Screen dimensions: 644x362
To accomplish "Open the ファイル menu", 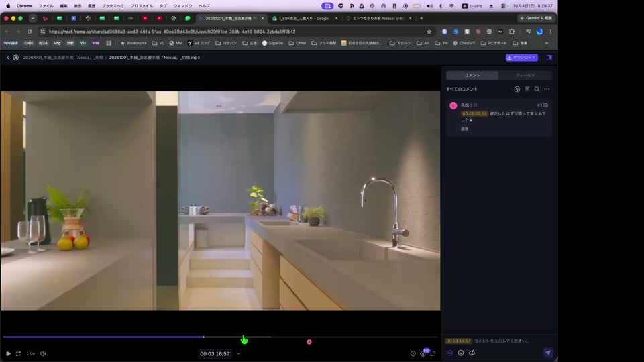I will coord(46,6).
